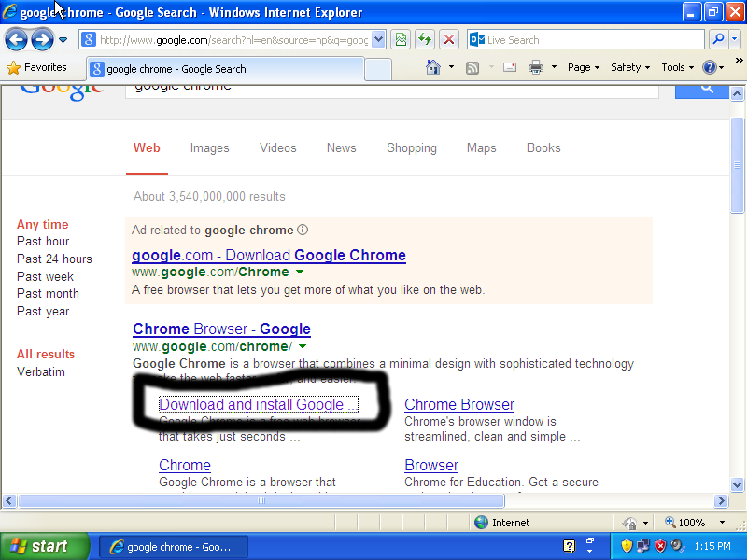Switch to the Maps tab

point(481,148)
